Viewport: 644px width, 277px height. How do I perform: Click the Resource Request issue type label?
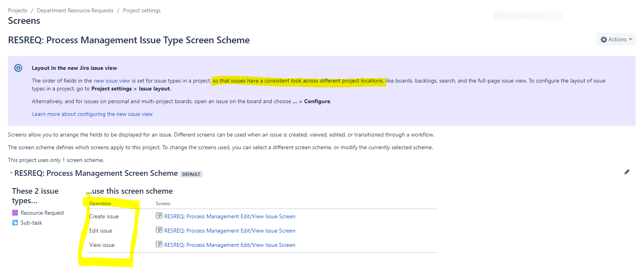pos(42,213)
